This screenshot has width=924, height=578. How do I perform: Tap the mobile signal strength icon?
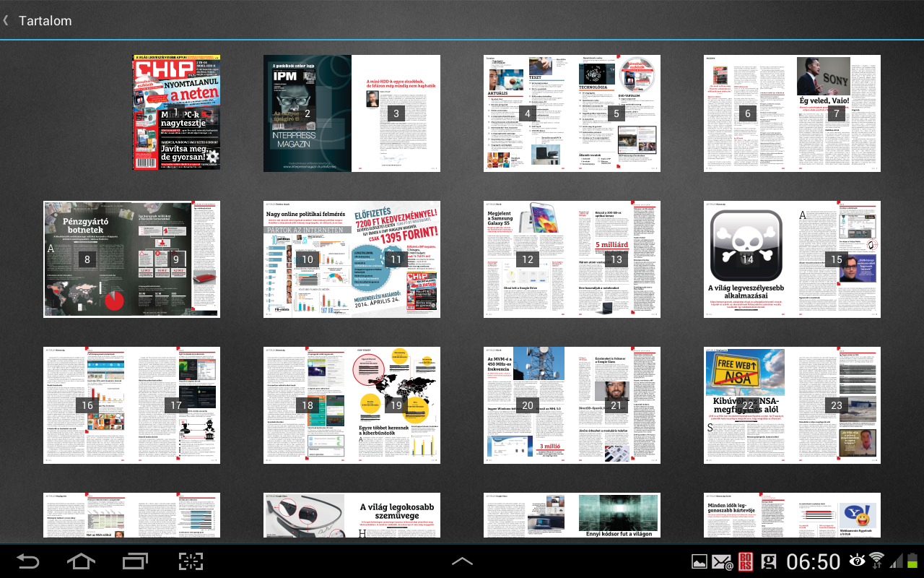point(896,561)
